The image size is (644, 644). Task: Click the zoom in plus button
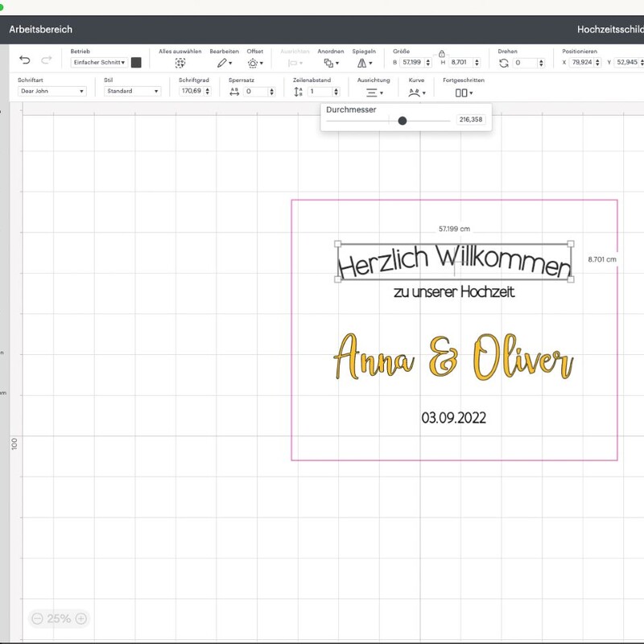[81, 618]
